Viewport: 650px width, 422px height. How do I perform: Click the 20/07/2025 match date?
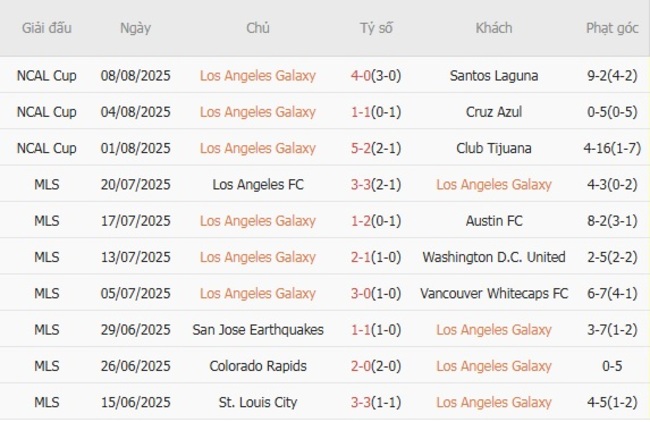pyautogui.click(x=136, y=184)
